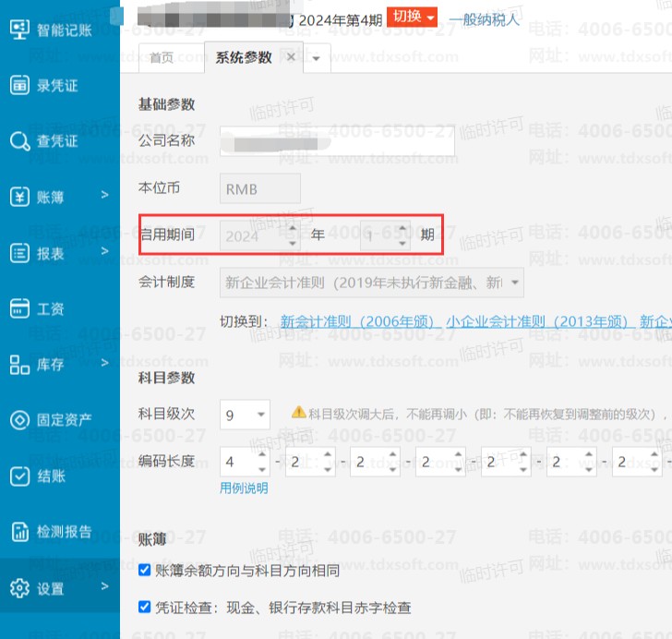Open the tab list dropdown arrow
The image size is (672, 639).
click(317, 58)
